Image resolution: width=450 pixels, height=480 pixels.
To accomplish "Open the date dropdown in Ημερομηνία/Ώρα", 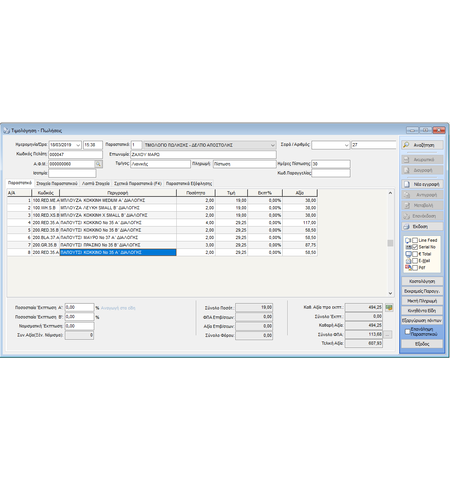I will (78, 145).
